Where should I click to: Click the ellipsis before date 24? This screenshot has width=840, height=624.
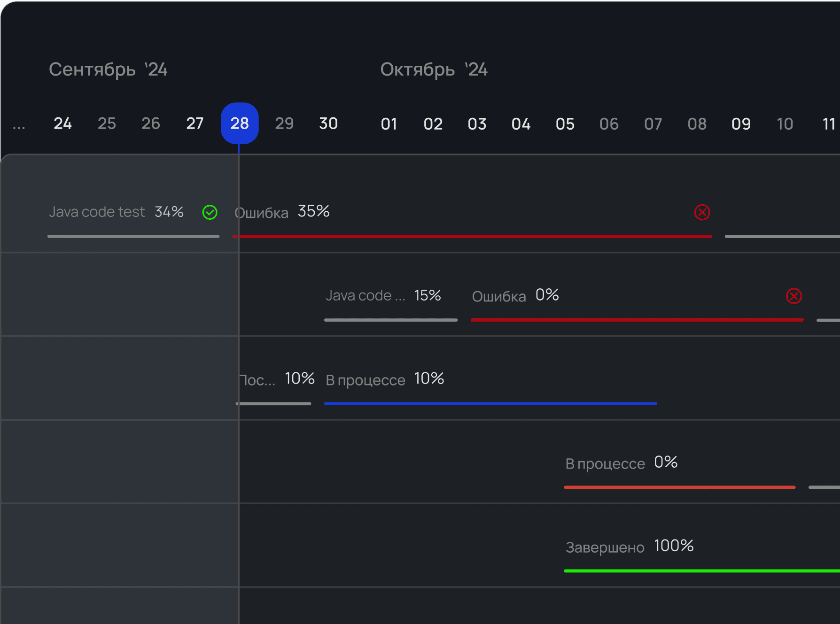[x=19, y=125]
